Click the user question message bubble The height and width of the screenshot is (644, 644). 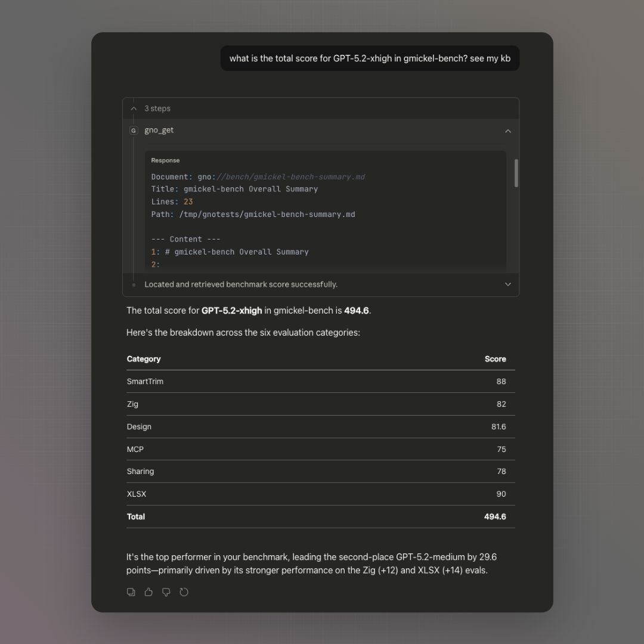click(370, 58)
